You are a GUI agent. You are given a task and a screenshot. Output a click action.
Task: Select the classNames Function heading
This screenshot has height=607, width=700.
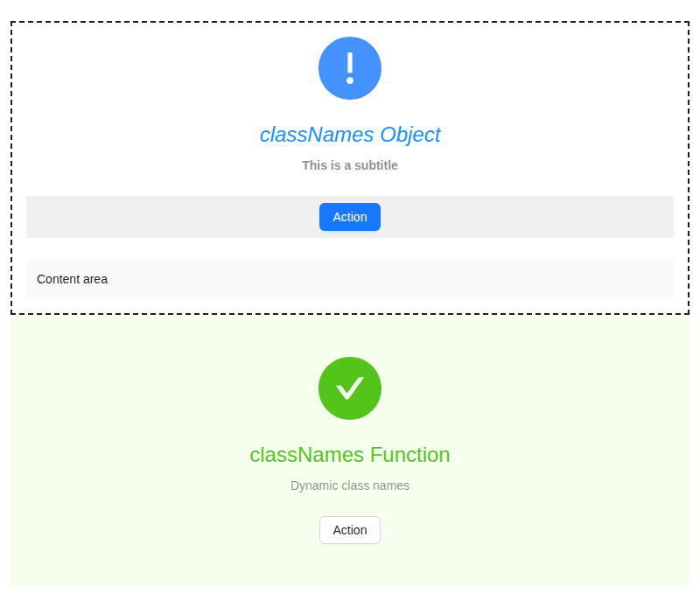(350, 455)
